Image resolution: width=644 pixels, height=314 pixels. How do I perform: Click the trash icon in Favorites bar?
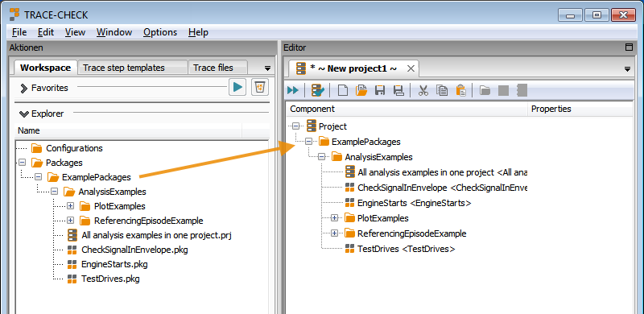click(x=260, y=87)
